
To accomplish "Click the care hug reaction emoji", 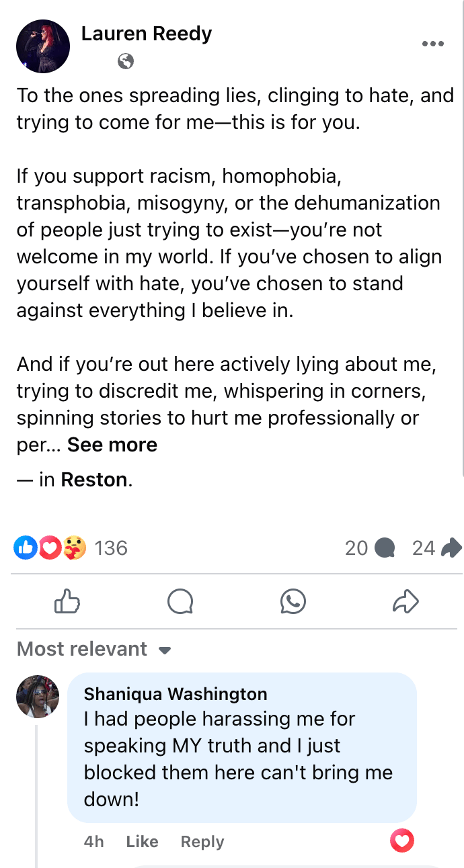I will click(75, 548).
